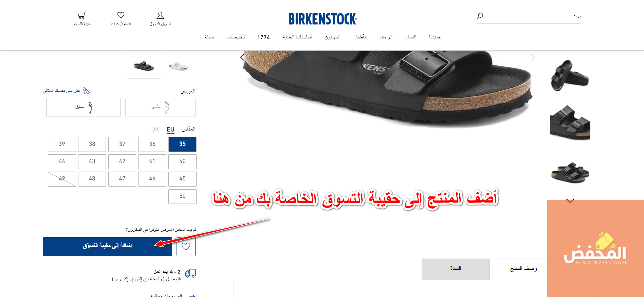Screen dimensions: 644x297
Task: Show previous product image arrow
Action: [242, 57]
